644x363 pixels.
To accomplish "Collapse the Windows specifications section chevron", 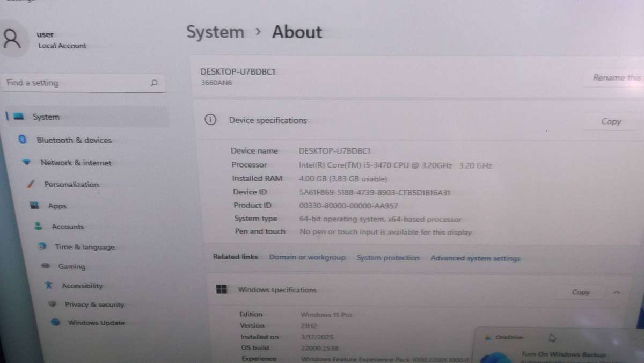I will tap(616, 292).
